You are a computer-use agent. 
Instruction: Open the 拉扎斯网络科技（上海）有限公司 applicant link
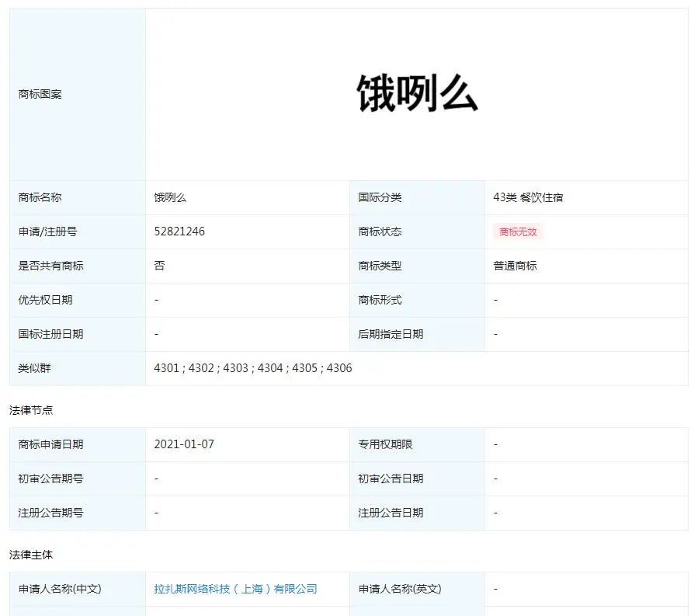pyautogui.click(x=235, y=589)
